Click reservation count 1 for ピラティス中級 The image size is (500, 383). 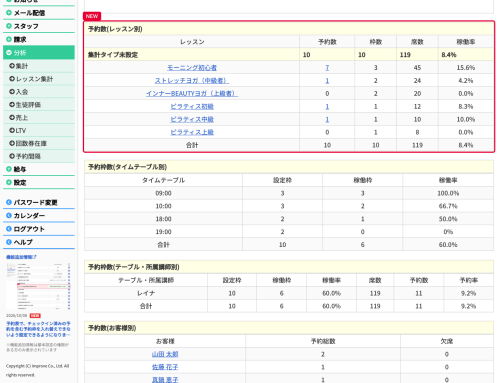point(327,119)
